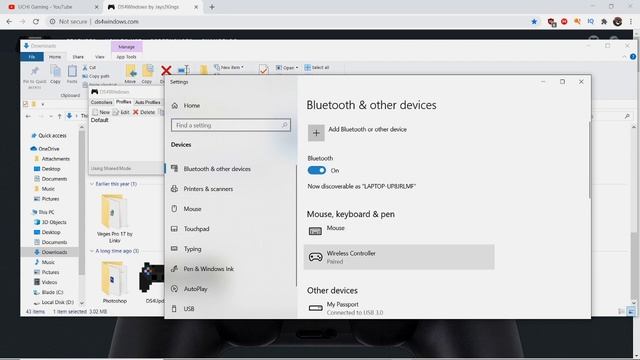Collapse Earlier this year group
Image resolution: width=640 pixels, height=360 pixels.
[x=92, y=184]
